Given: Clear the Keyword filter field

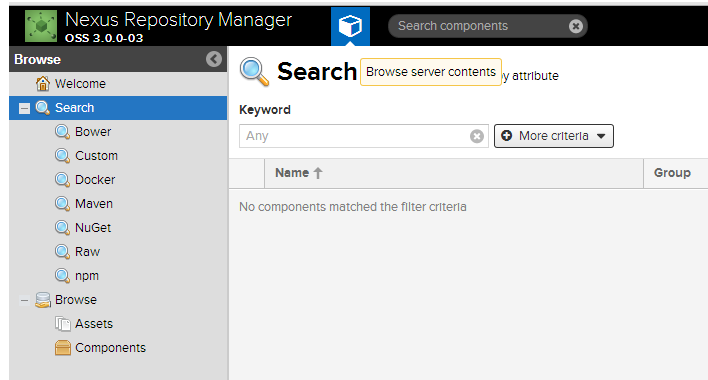Looking at the screenshot, I should pyautogui.click(x=476, y=136).
